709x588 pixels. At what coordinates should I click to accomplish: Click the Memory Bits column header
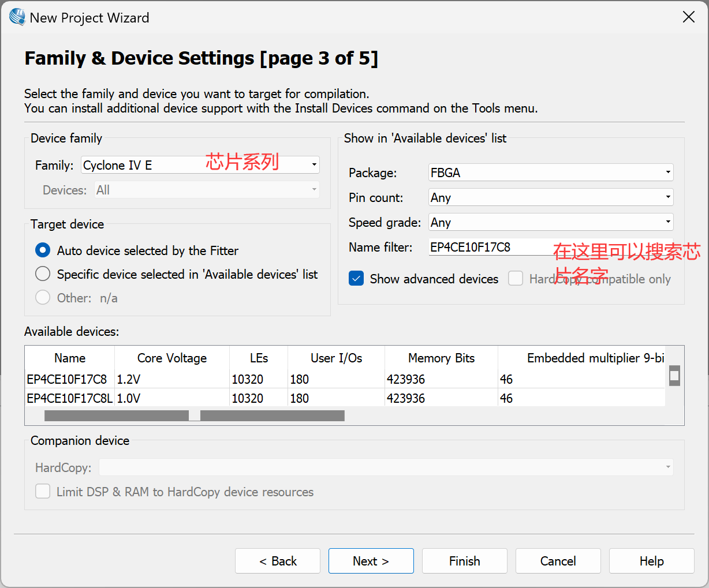tap(441, 358)
